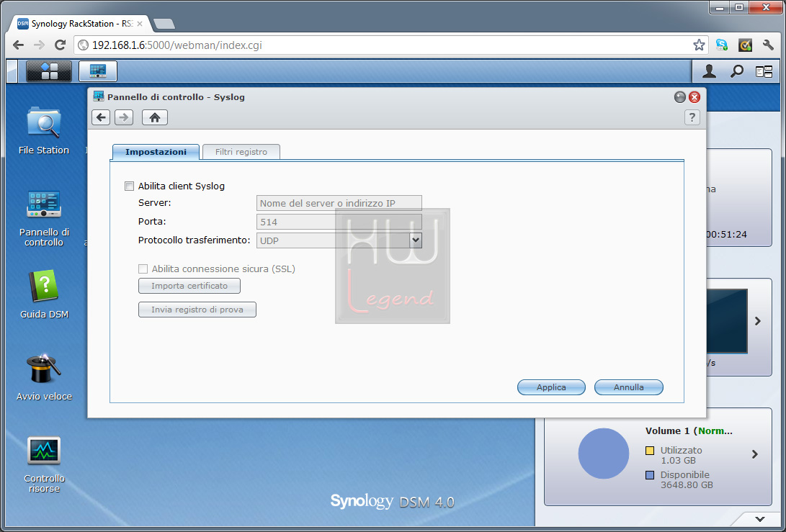Show desktop with left taskbar strip button
786x532 pixels.
click(12, 71)
